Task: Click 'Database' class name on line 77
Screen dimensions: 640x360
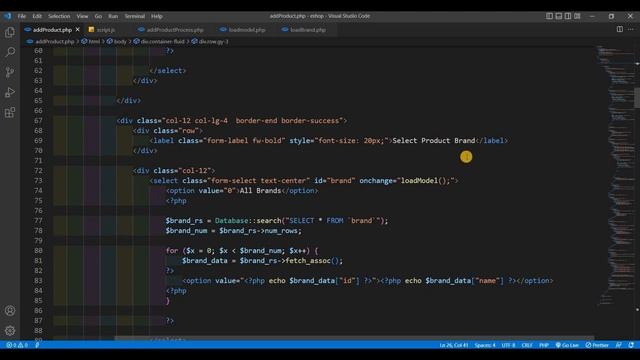Action: [x=231, y=221]
